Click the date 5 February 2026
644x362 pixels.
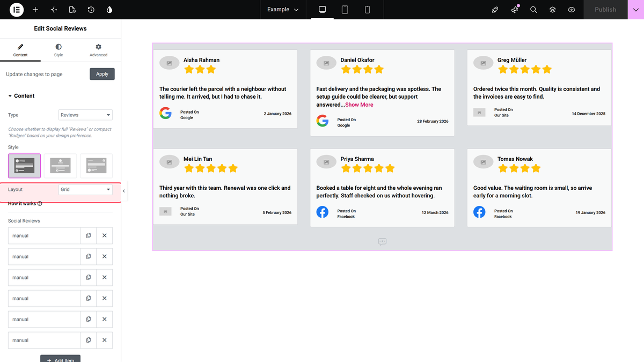point(277,213)
